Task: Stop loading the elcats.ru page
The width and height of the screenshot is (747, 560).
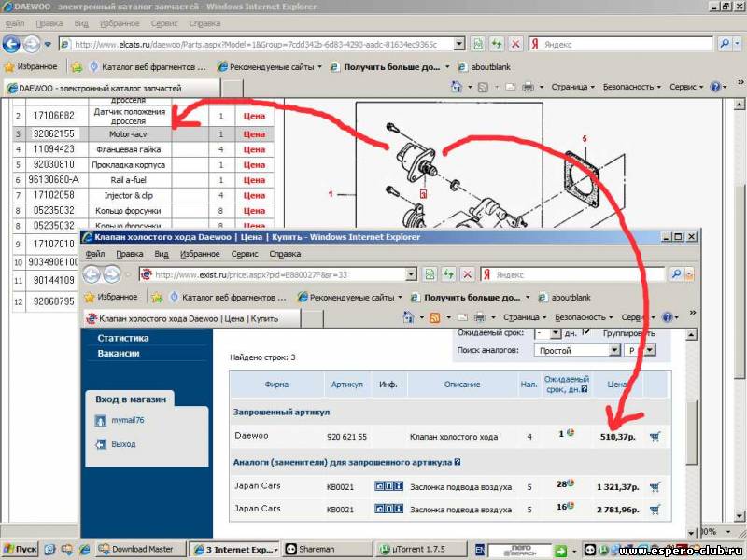Action: point(515,44)
